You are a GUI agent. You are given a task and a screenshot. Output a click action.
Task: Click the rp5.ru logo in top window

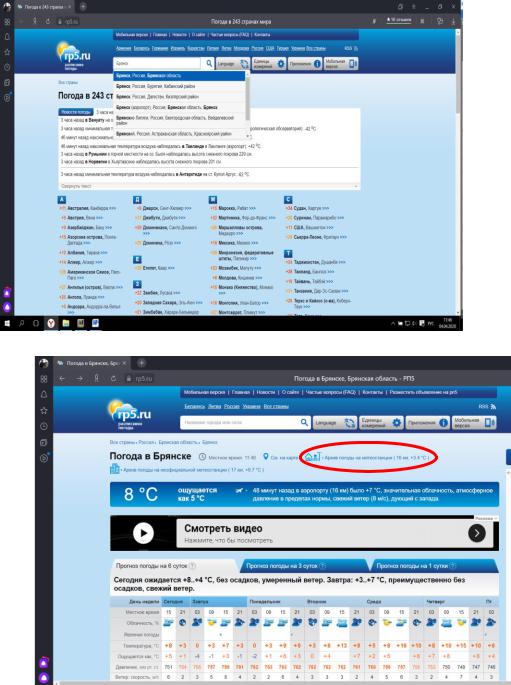(74, 56)
